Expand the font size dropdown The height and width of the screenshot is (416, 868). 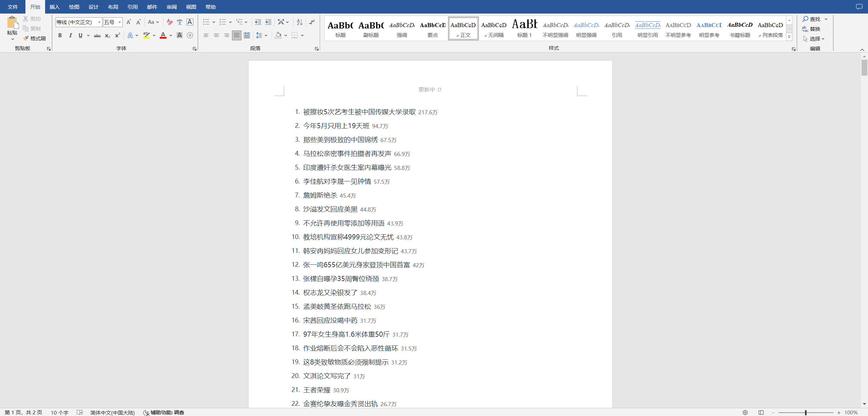[120, 22]
